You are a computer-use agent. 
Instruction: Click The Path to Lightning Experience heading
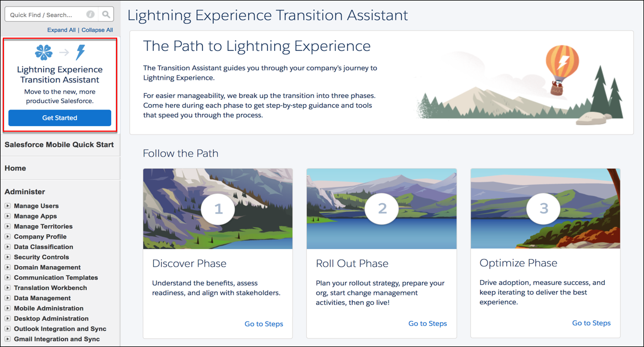(256, 46)
